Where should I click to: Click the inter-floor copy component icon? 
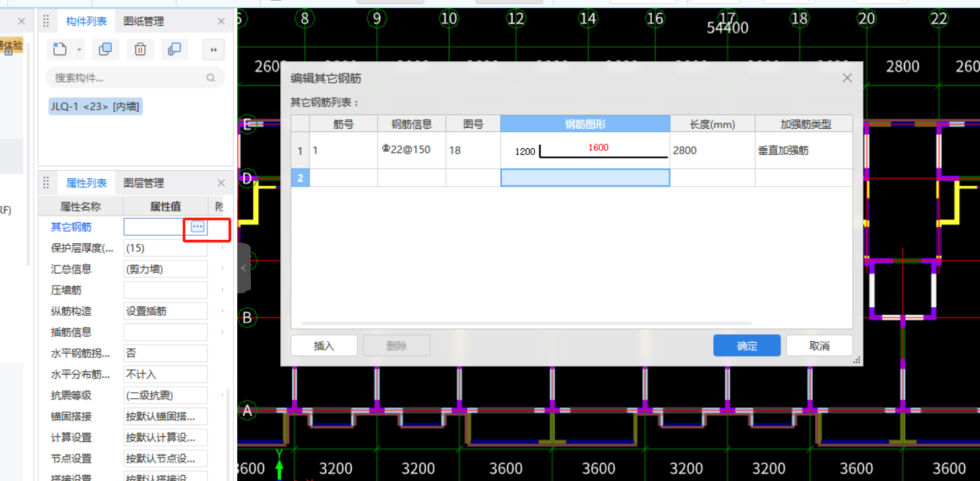pyautogui.click(x=175, y=49)
